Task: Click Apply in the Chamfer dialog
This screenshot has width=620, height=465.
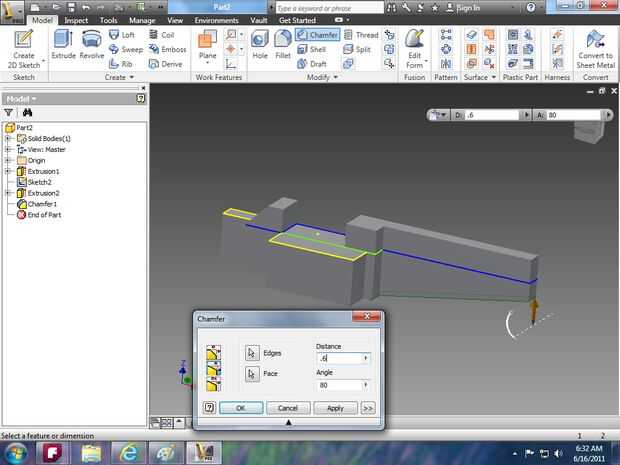Action: point(335,408)
